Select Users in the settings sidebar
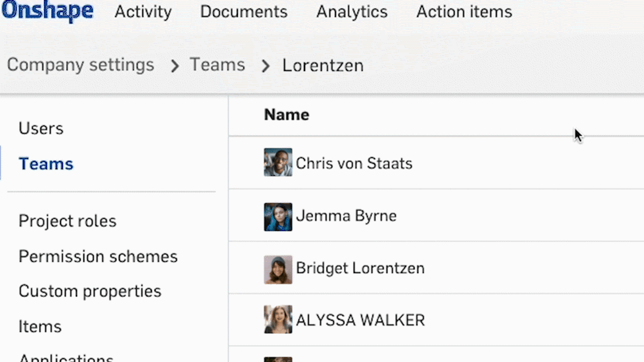This screenshot has width=644, height=362. pos(41,129)
